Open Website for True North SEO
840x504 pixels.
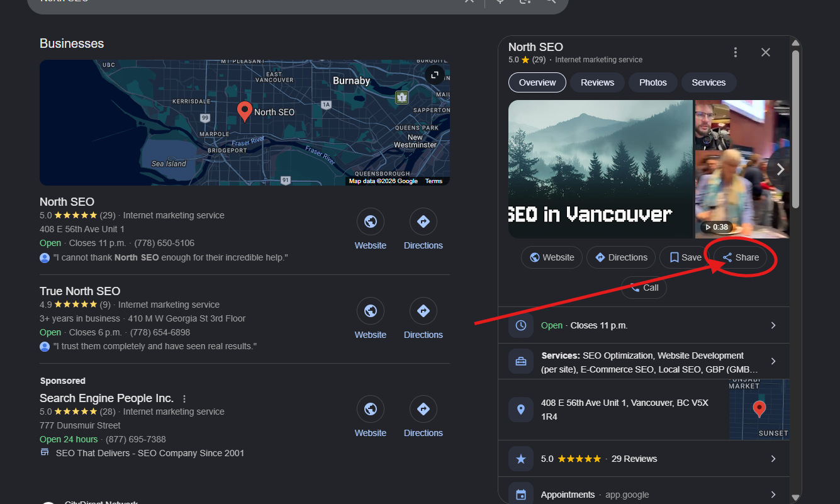coord(371,319)
